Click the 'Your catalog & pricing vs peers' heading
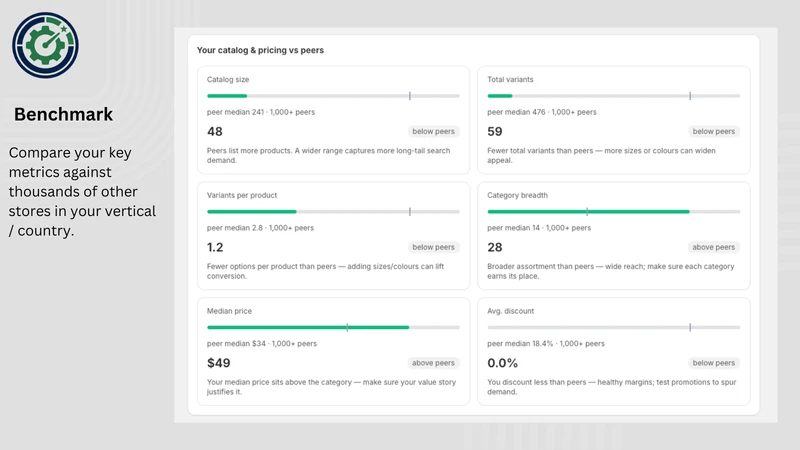The height and width of the screenshot is (450, 800). point(260,50)
